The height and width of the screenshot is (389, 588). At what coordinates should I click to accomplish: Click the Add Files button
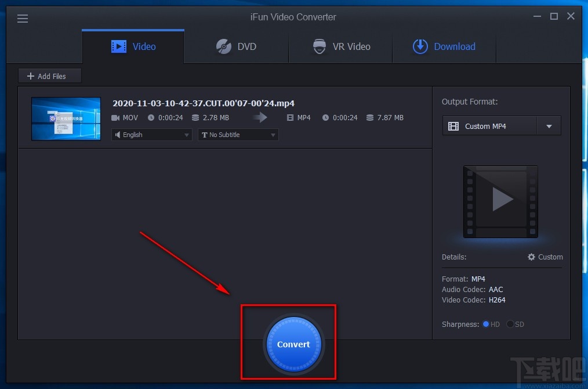point(50,76)
